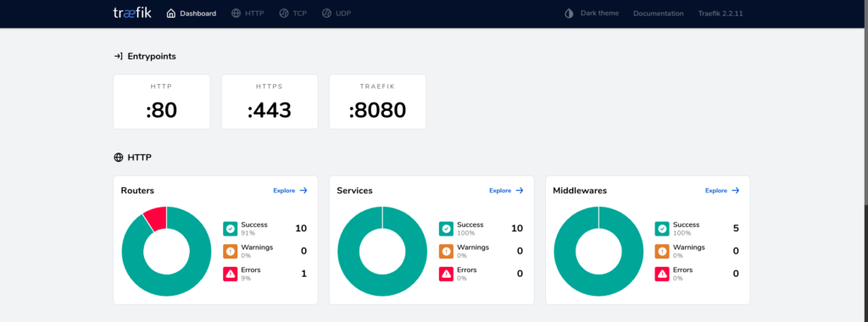Click Routers errors count 1
868x322 pixels.
coord(304,274)
